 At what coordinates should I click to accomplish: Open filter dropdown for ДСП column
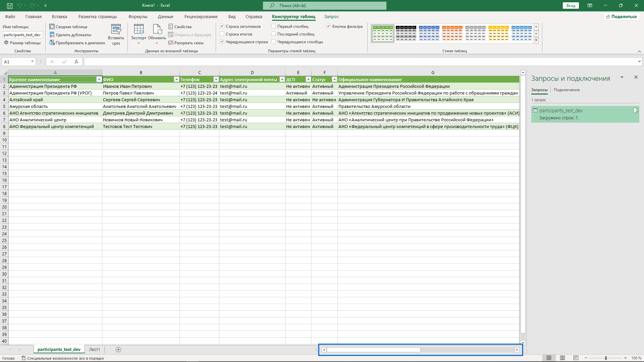pos(308,79)
